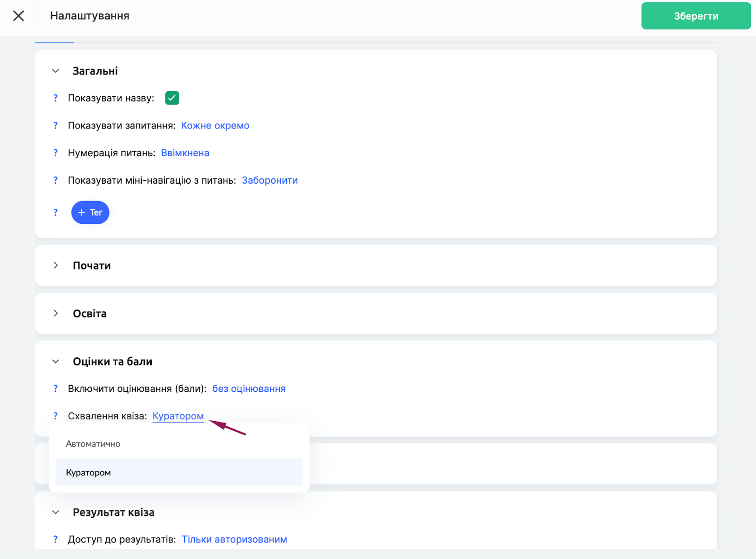Screen dimensions: 756x559
Task: Expand the Освіта section
Action: click(x=56, y=313)
